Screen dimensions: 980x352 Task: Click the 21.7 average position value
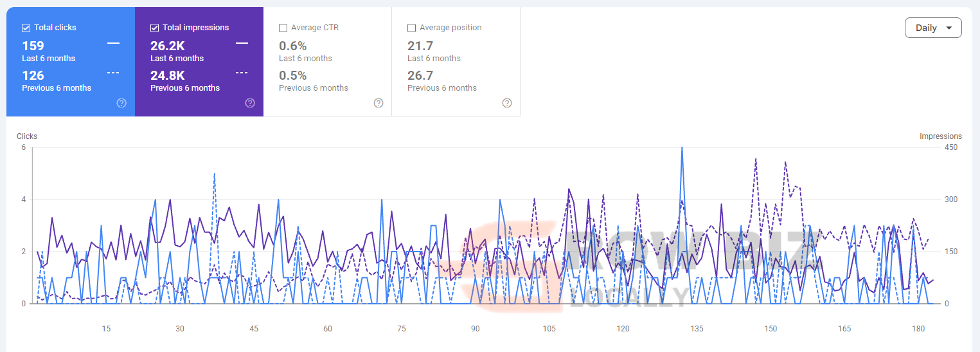click(420, 46)
